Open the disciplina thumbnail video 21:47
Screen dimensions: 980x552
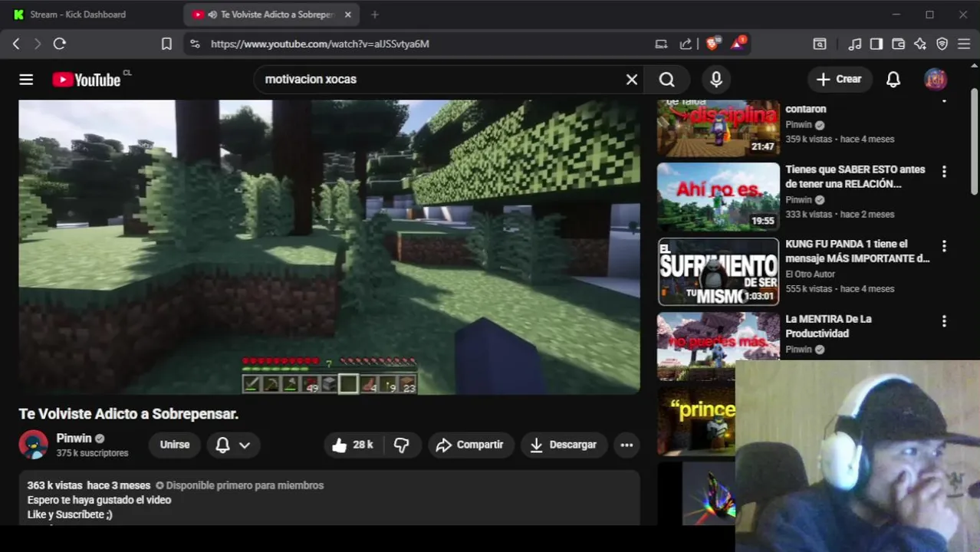(718, 128)
